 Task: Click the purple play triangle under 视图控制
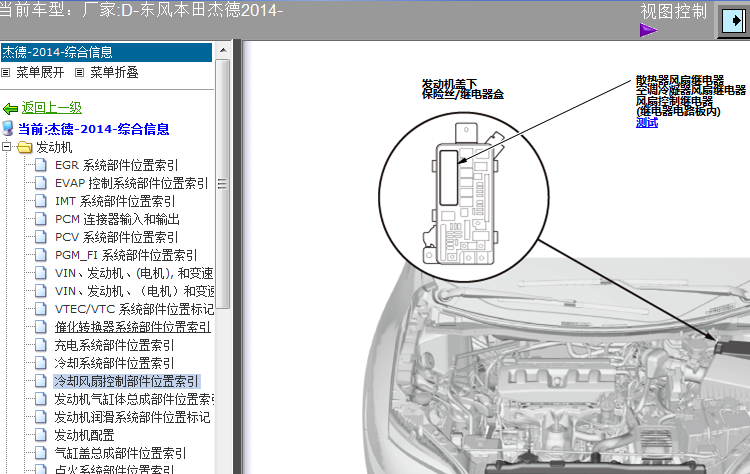point(648,30)
